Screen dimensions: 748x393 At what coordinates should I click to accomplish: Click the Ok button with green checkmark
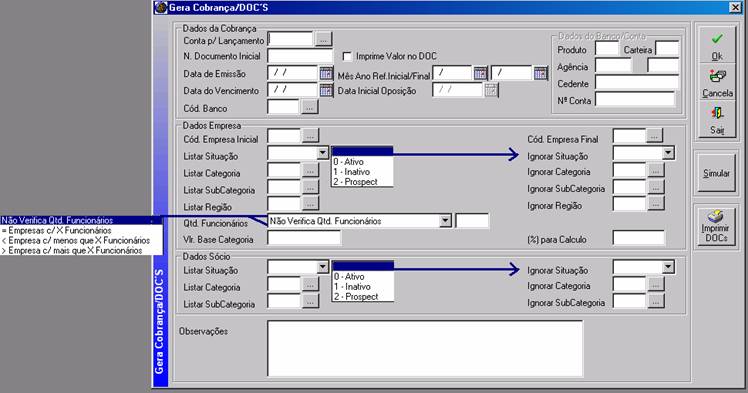(717, 45)
